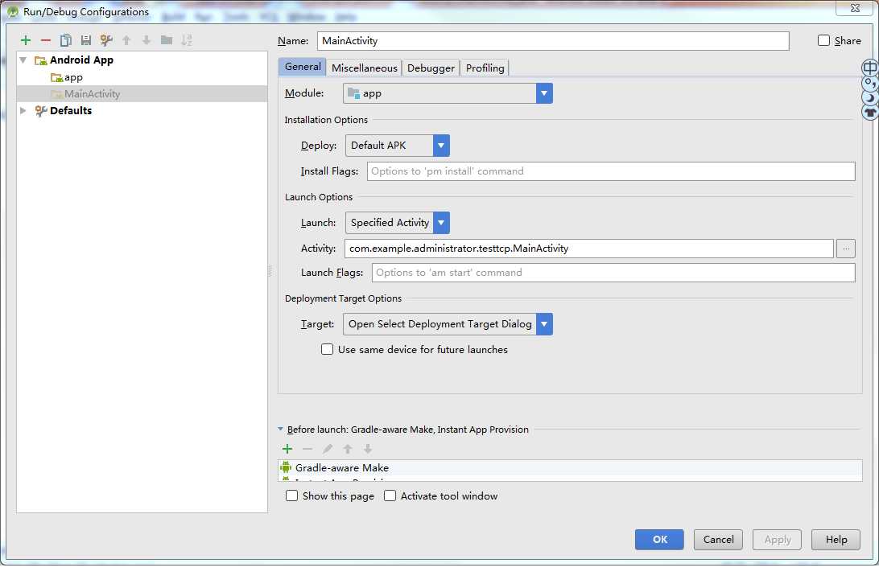Add a before launch task

(x=287, y=449)
